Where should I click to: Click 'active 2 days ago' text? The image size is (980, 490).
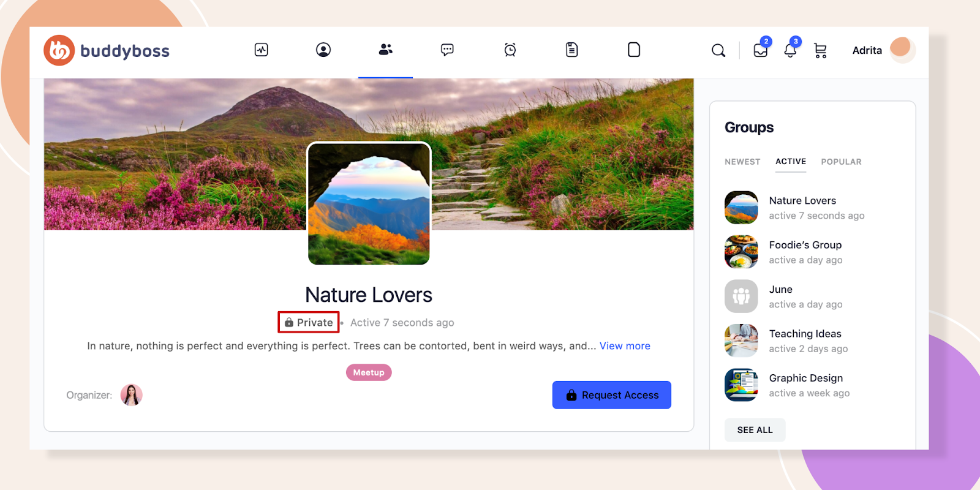coord(809,349)
